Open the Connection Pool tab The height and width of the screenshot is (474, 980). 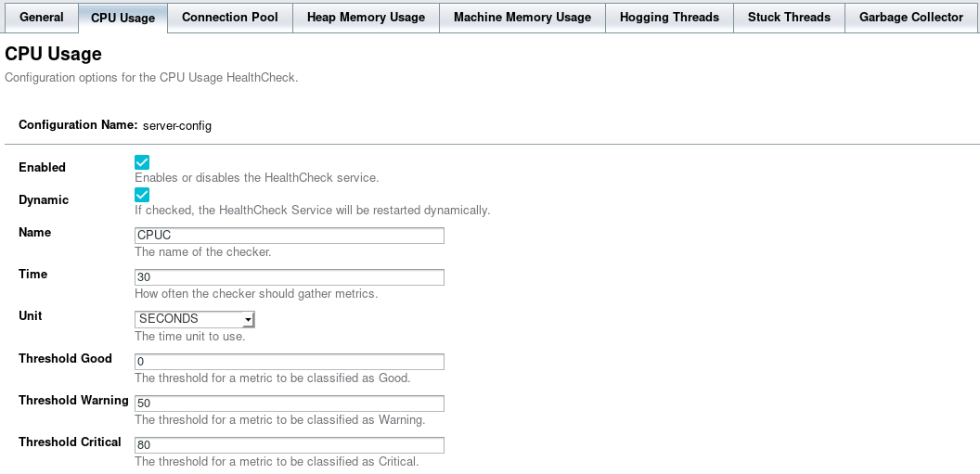(230, 18)
